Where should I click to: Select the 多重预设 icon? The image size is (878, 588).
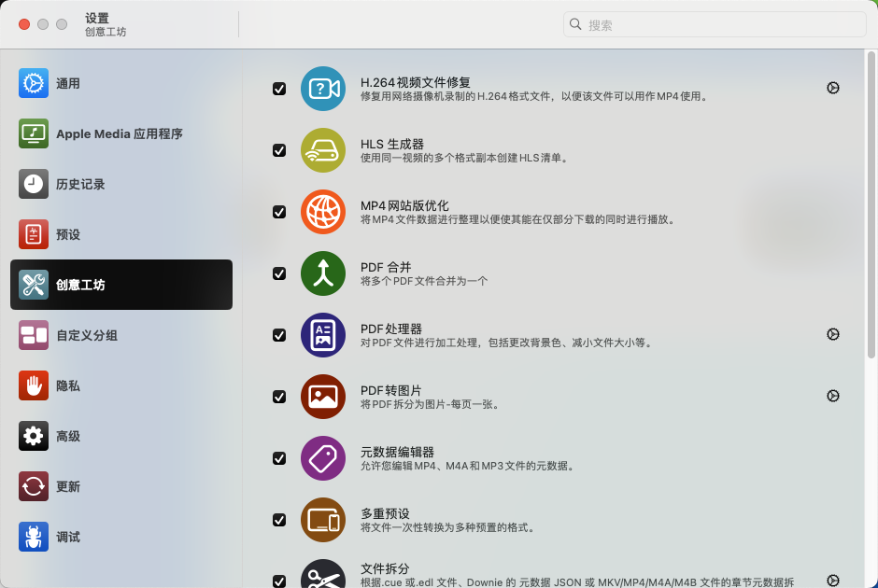[323, 520]
